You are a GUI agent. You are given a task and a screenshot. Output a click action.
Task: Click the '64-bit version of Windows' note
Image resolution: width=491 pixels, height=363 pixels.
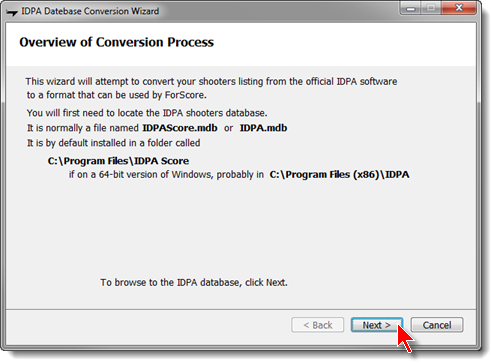coord(166,175)
